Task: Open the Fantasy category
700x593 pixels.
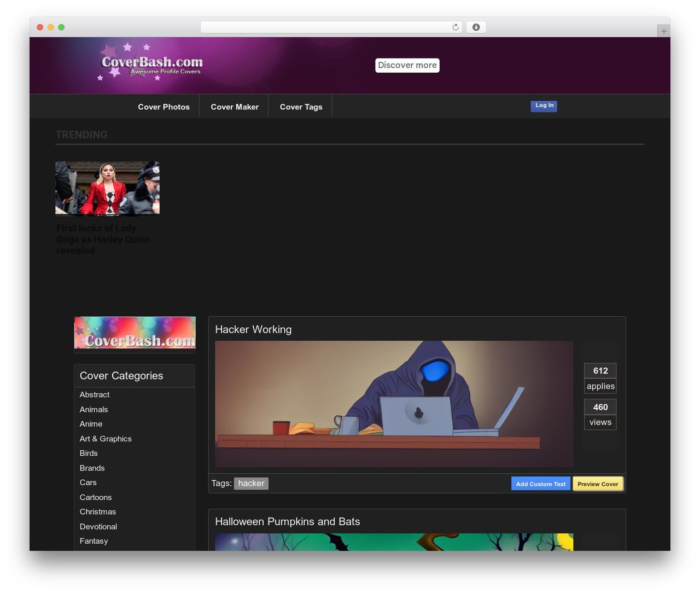Action: 94,541
